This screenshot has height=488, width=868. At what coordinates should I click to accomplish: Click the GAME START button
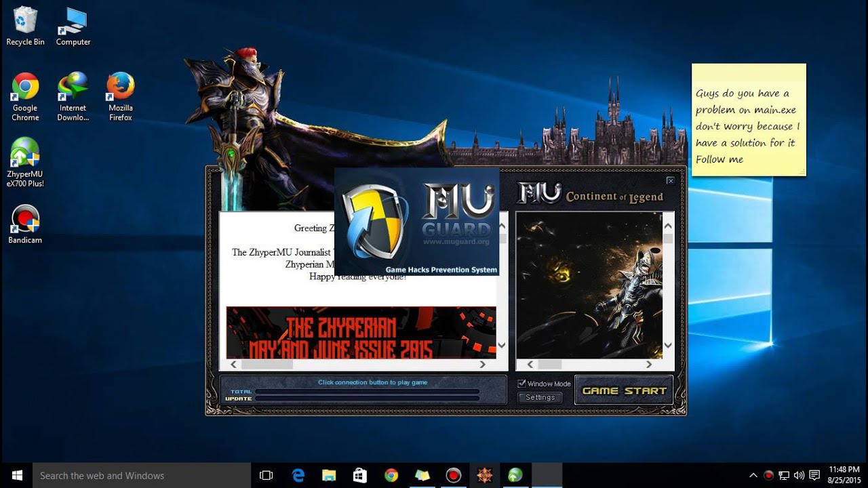tap(624, 390)
